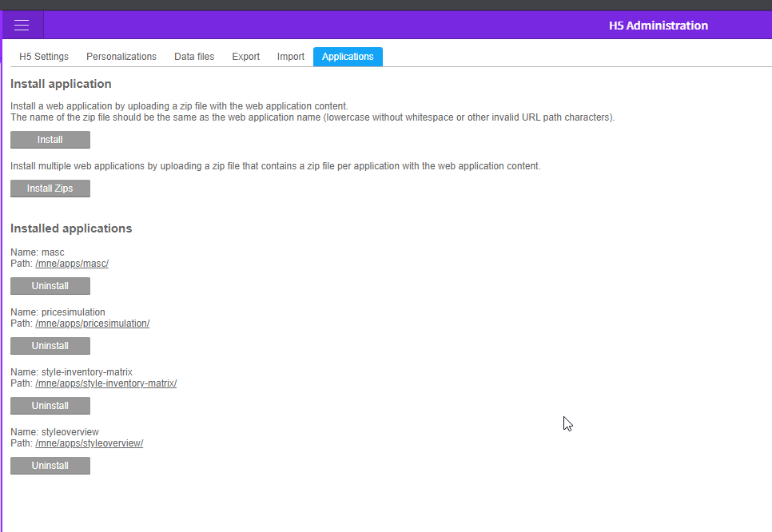
Task: Select the Applications tab
Action: [348, 57]
